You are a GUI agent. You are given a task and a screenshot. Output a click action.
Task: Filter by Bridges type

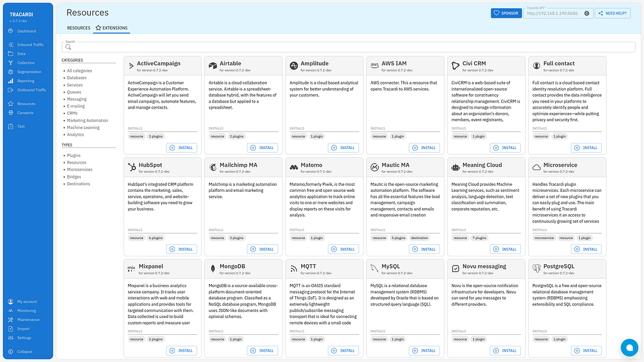[74, 177]
